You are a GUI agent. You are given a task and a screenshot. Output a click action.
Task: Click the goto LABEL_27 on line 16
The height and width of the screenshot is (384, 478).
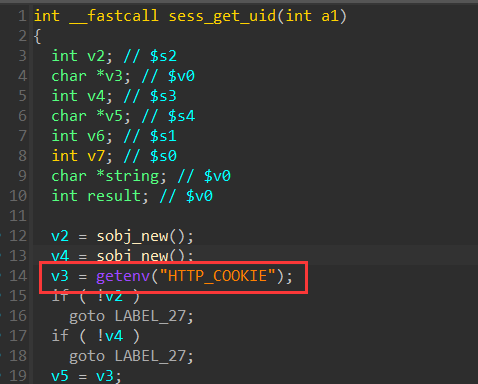[x=131, y=316]
